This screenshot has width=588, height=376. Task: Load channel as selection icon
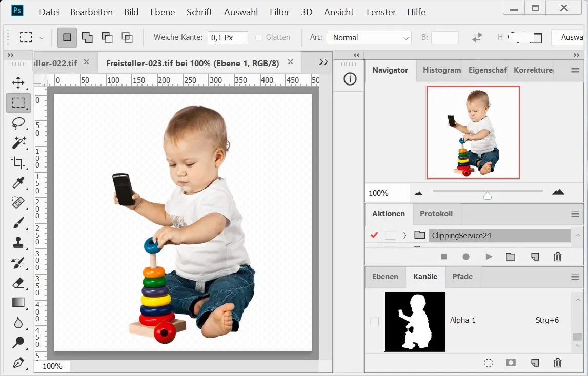pyautogui.click(x=489, y=363)
